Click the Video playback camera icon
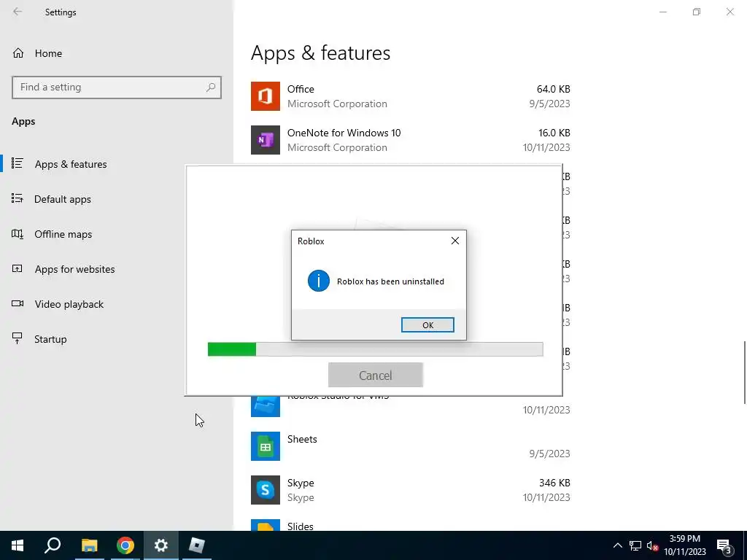 (x=18, y=303)
